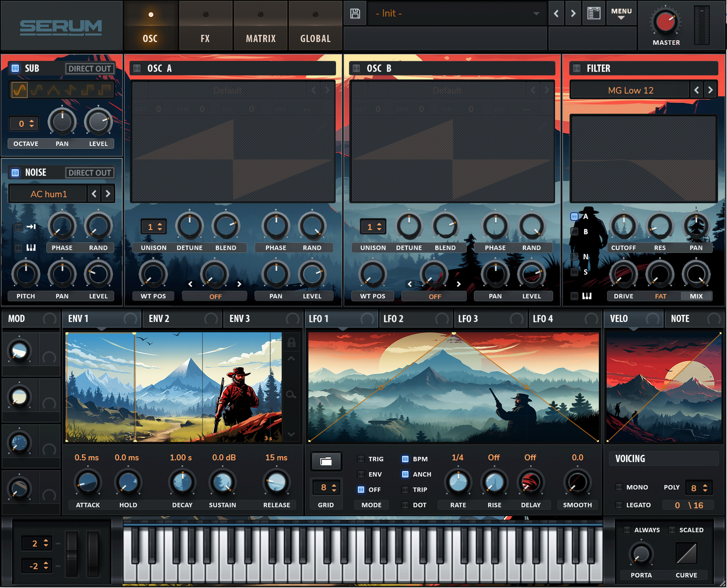Select the LFO 3 tab

pos(490,318)
